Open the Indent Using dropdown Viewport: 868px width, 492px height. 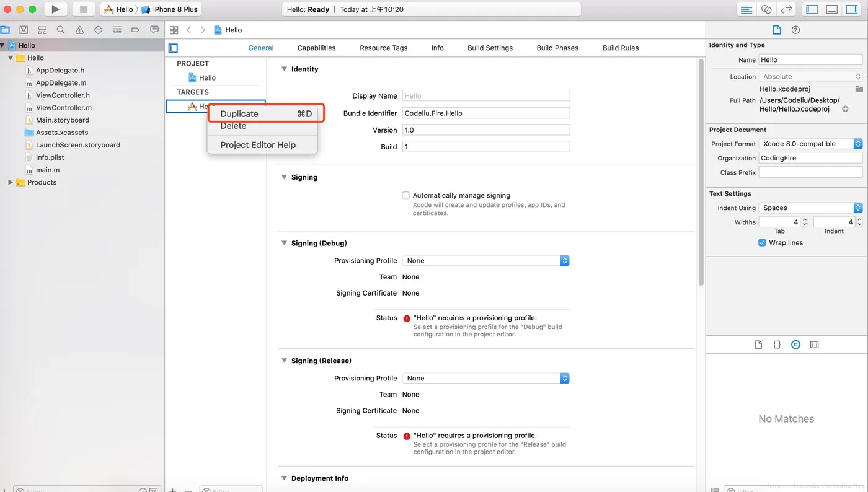[810, 208]
